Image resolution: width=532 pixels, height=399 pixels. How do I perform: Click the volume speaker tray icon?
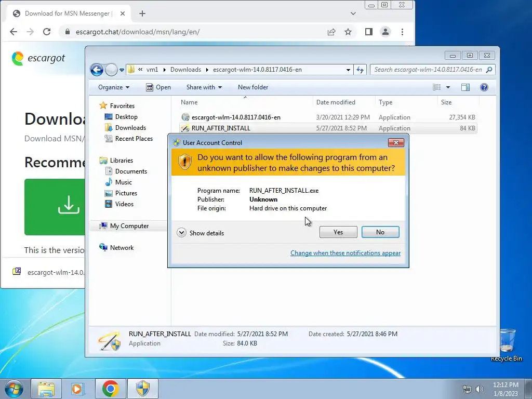coord(479,389)
